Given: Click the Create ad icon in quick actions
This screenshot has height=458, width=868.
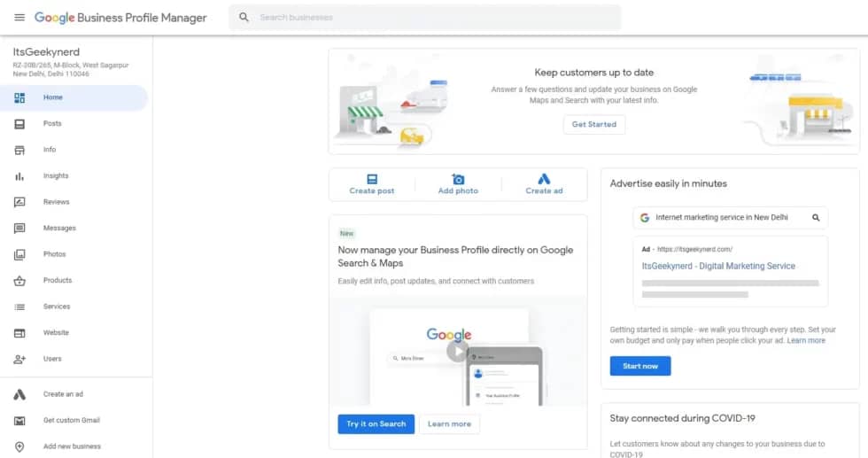Looking at the screenshot, I should [544, 179].
